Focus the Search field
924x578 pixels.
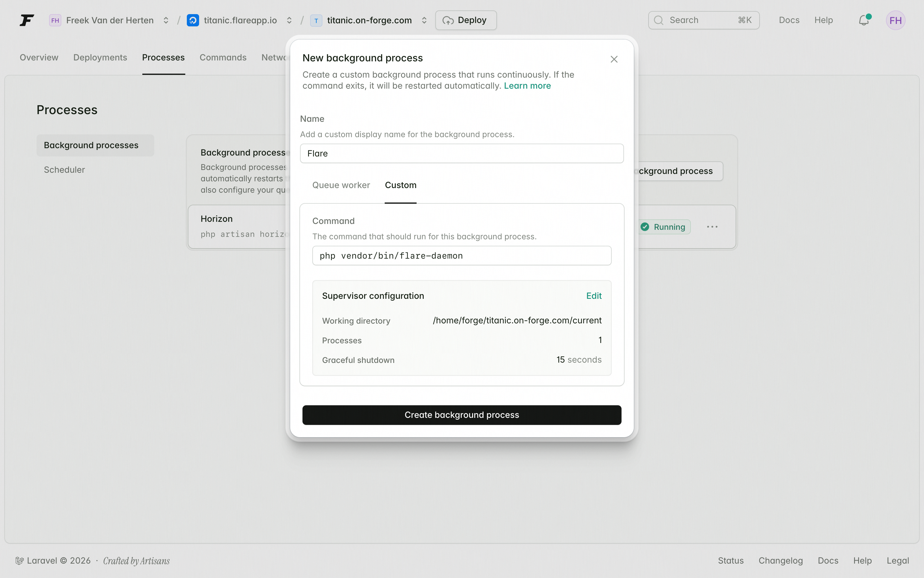703,20
